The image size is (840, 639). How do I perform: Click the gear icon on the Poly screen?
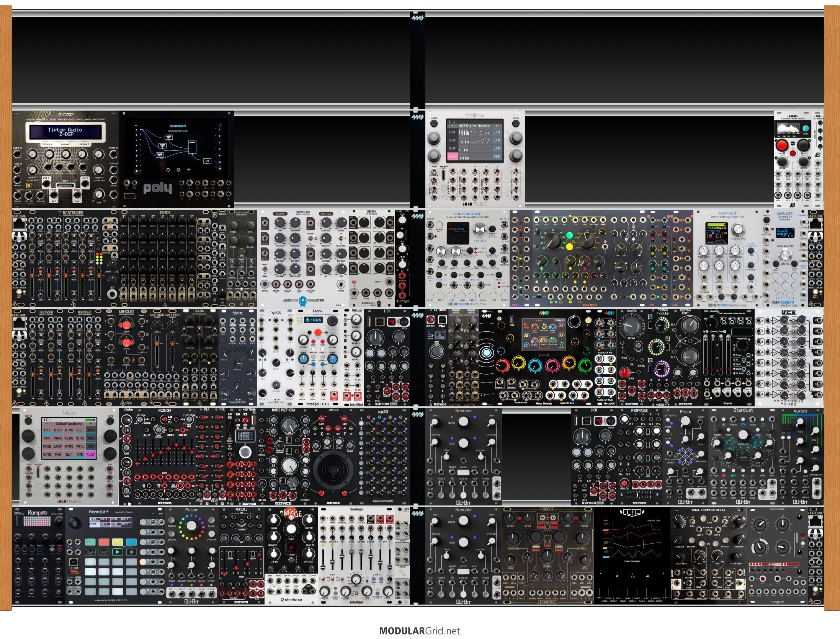[x=178, y=170]
